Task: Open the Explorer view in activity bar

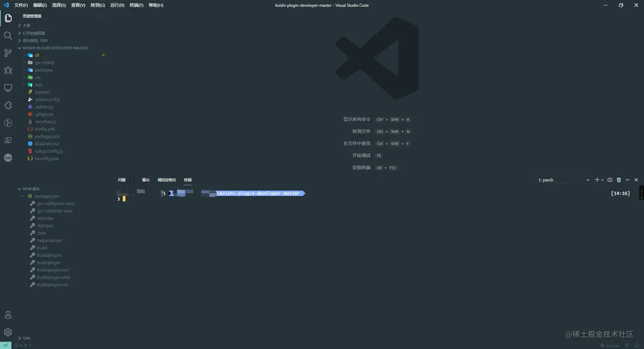Action: coord(8,18)
